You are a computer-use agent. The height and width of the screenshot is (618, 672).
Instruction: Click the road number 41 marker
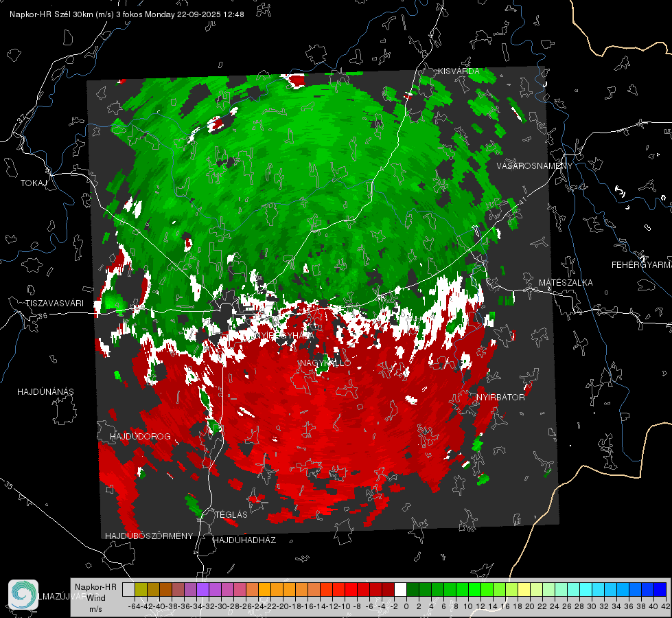[x=522, y=201]
